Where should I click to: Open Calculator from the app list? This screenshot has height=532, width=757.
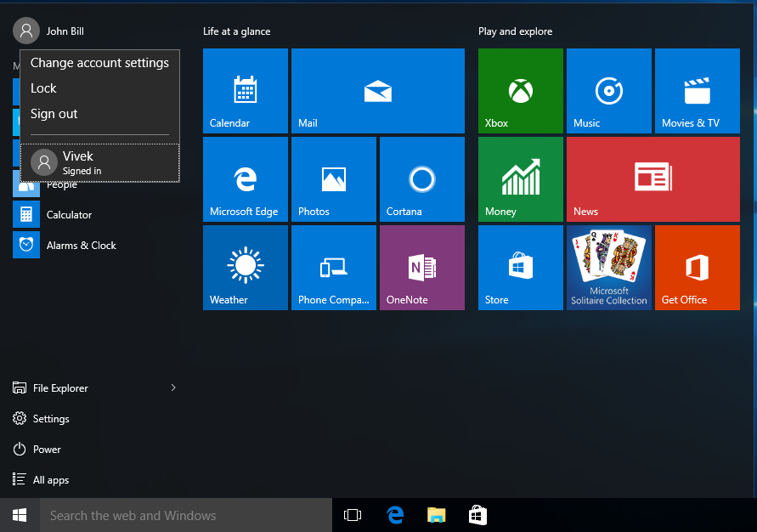coord(69,215)
